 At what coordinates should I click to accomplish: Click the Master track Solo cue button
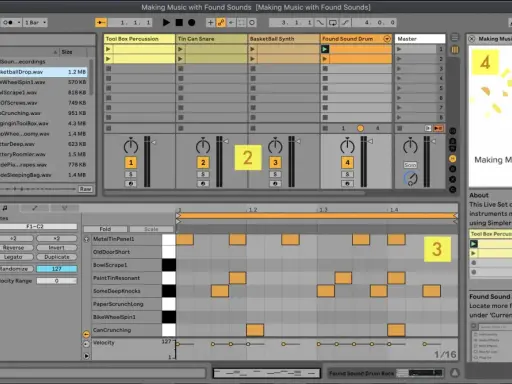410,165
